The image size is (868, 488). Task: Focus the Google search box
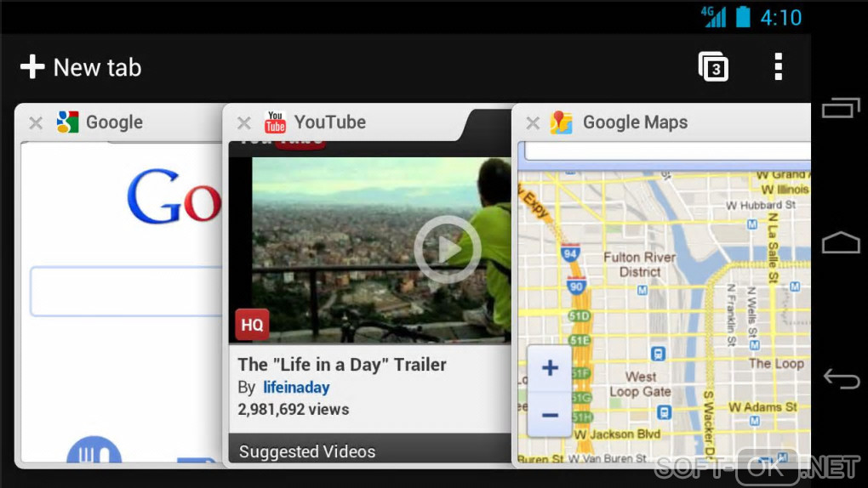click(x=127, y=292)
